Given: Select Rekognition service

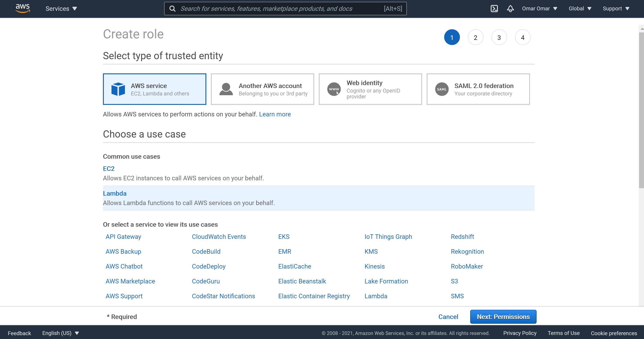Looking at the screenshot, I should pyautogui.click(x=467, y=251).
